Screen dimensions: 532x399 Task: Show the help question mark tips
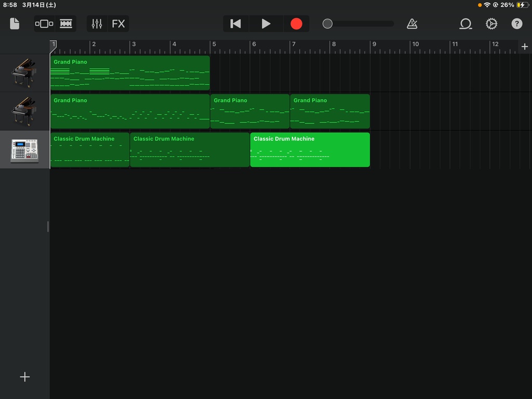click(517, 24)
